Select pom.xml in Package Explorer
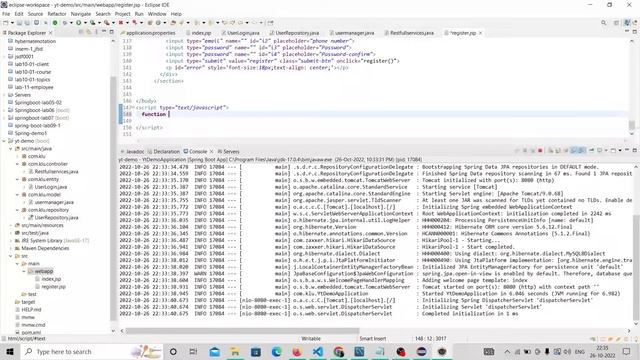The image size is (640, 360). pos(31,333)
